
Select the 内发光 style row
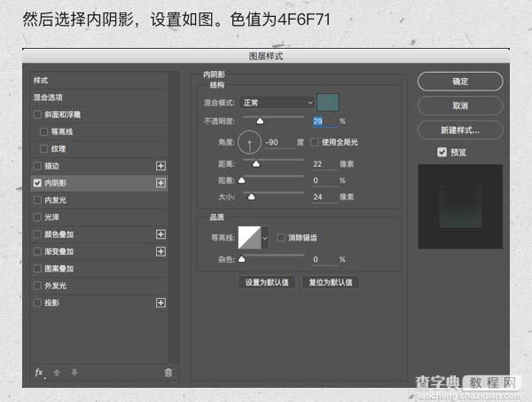pyautogui.click(x=99, y=200)
